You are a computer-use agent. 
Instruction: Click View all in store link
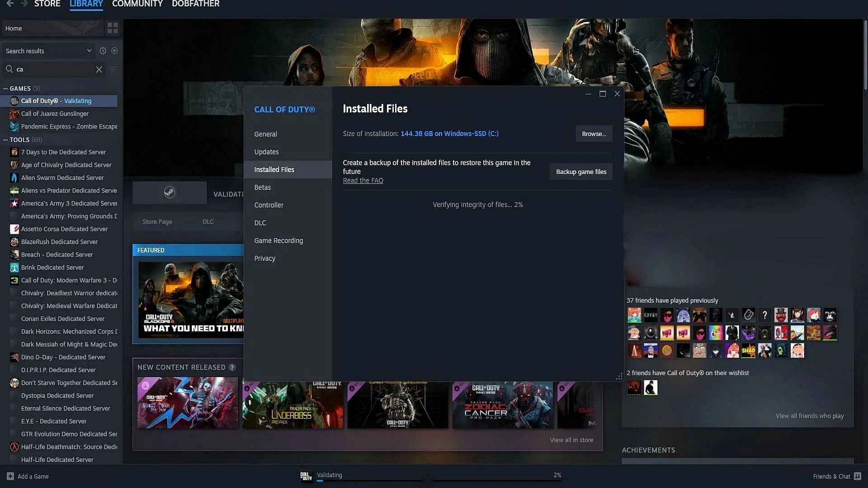tap(572, 440)
